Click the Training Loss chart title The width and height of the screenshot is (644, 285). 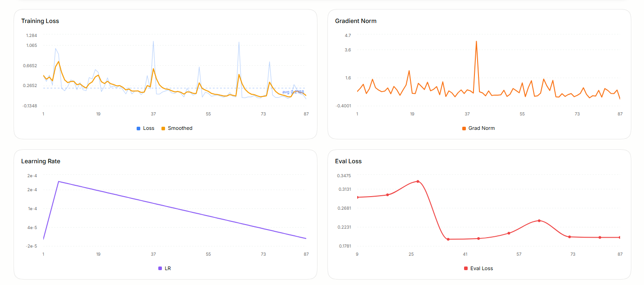tap(40, 21)
